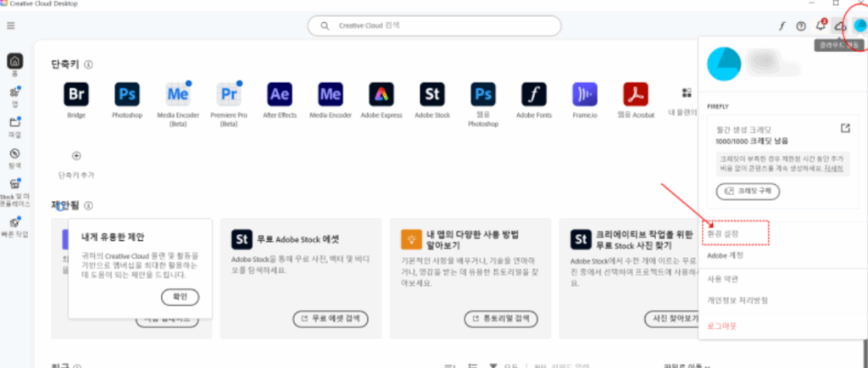Go to the 홈 (Home) sidebar icon

click(x=15, y=61)
